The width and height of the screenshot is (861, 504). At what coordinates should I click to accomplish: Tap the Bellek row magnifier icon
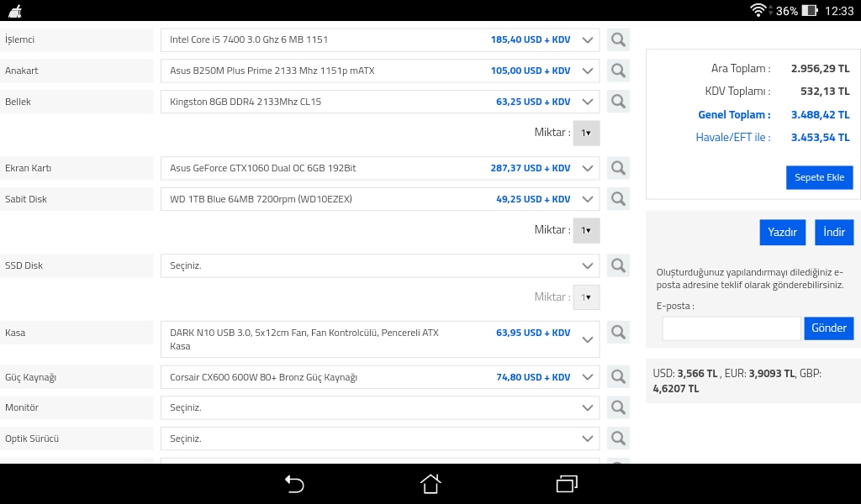click(618, 102)
